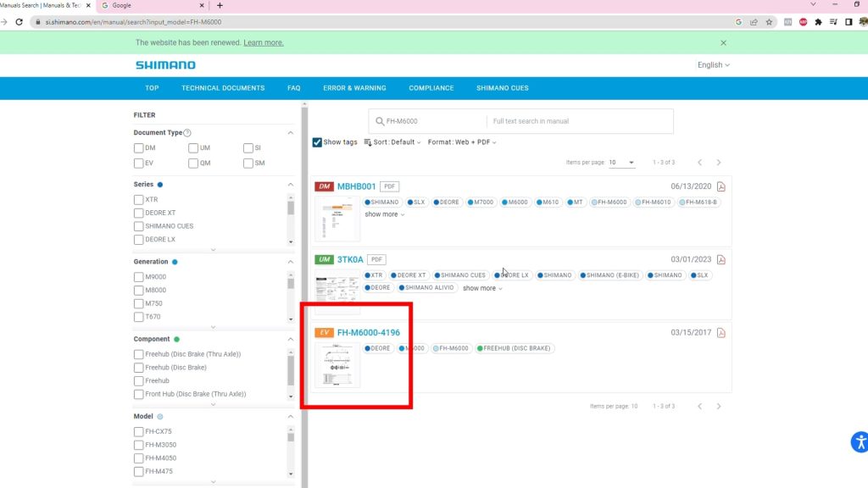Screen dimensions: 868x488
Task: Click the Shimano logo
Action: coord(165,64)
